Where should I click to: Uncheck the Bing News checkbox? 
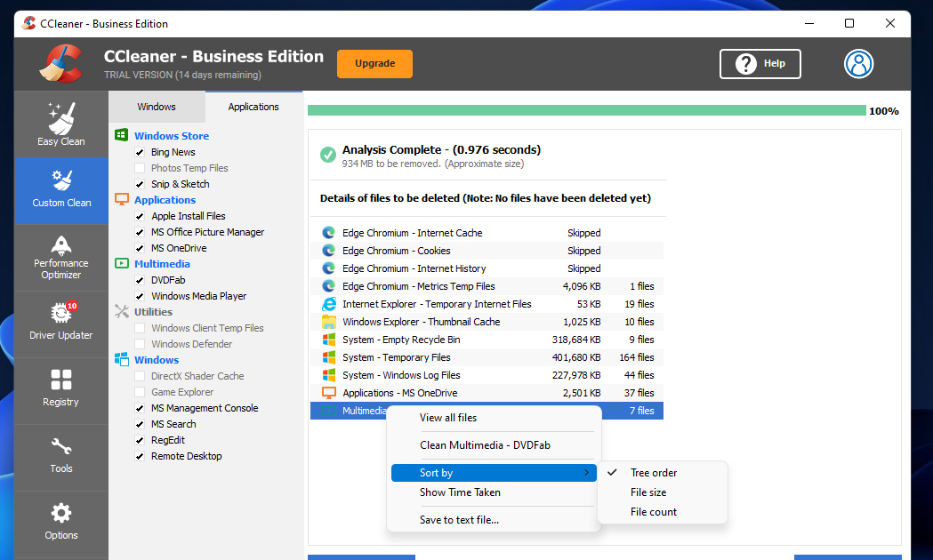click(x=140, y=152)
